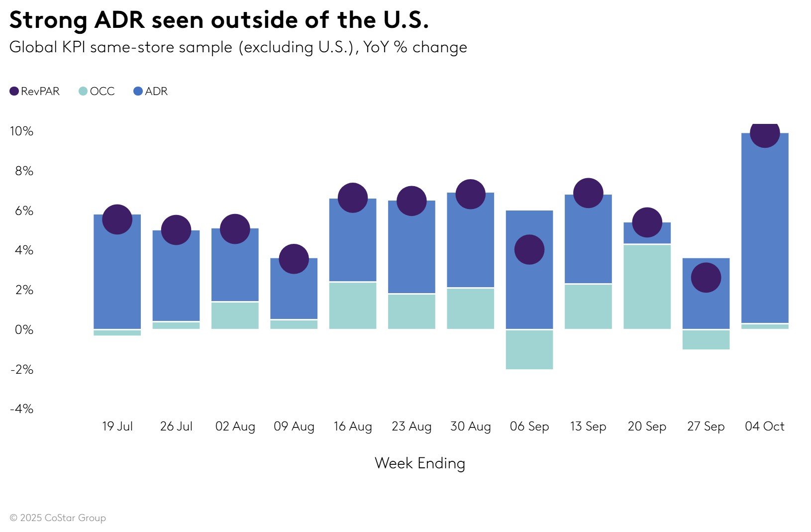
Task: Select the negative OCC bar for 06 Sep
Action: (529, 349)
